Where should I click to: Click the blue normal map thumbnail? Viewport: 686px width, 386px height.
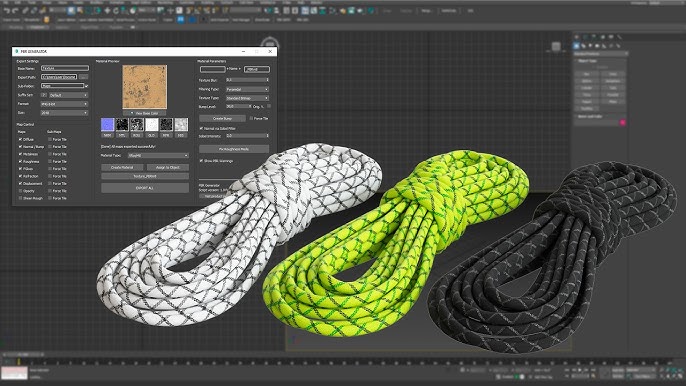pyautogui.click(x=107, y=124)
